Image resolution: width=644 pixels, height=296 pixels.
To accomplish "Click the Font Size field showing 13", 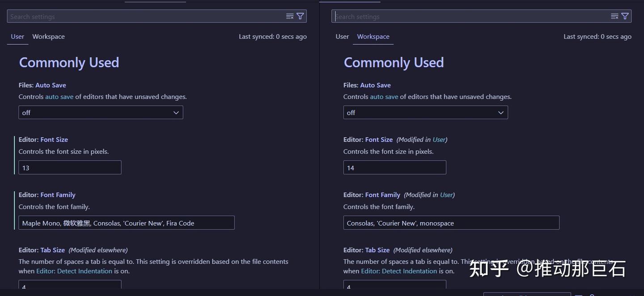I will [70, 167].
